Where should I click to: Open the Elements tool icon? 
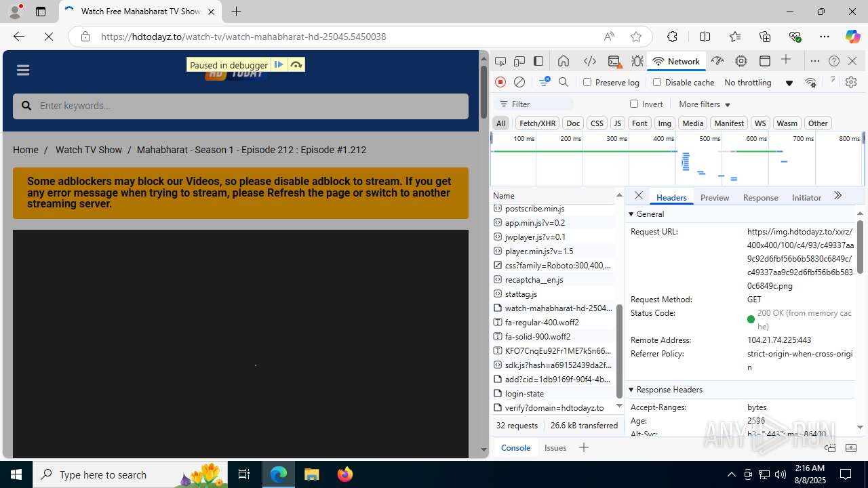(x=590, y=61)
